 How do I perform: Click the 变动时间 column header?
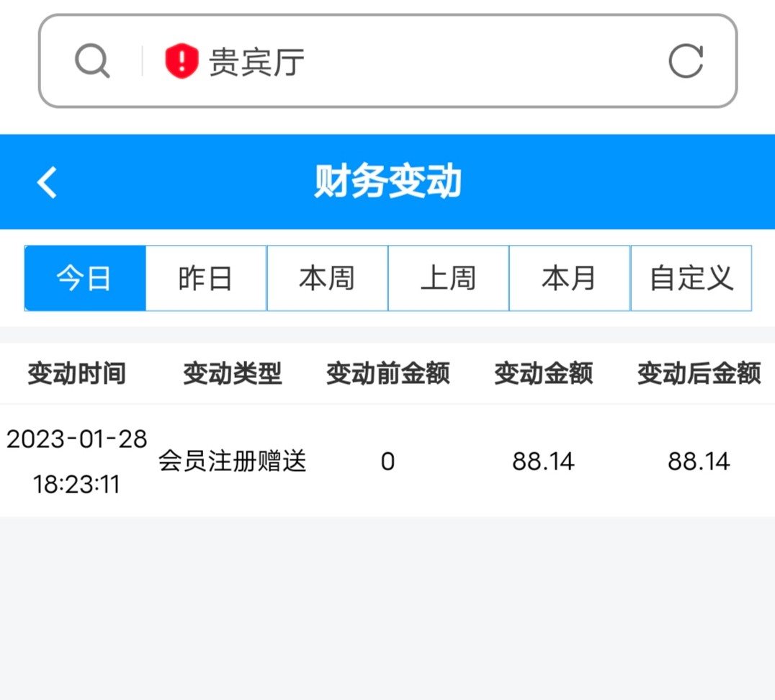[x=76, y=374]
